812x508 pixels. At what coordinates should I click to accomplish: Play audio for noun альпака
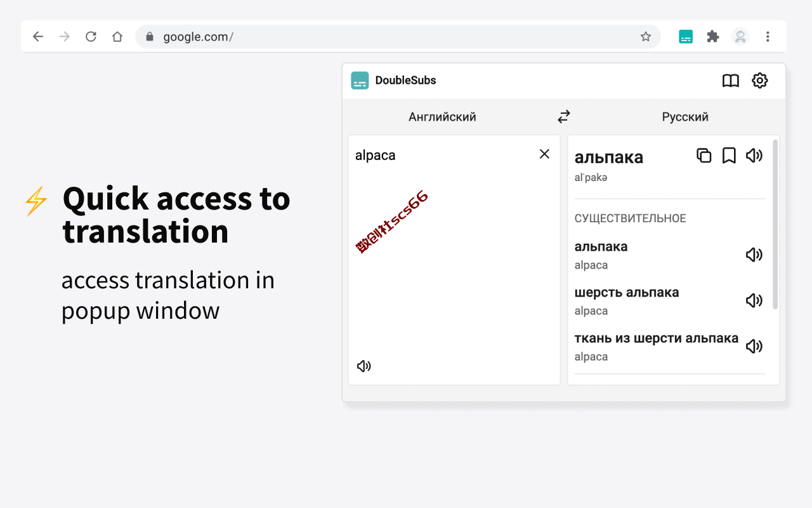(x=754, y=255)
